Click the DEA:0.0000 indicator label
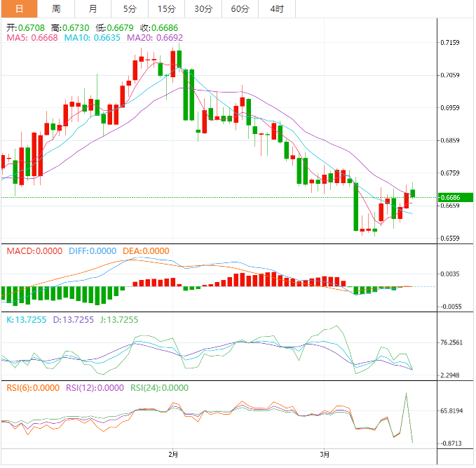 (146, 251)
